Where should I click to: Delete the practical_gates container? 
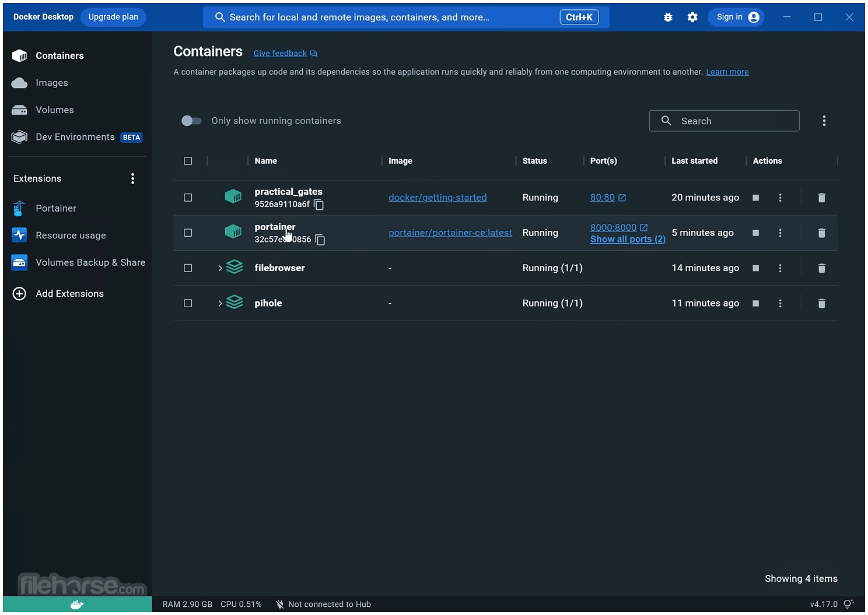(x=821, y=198)
